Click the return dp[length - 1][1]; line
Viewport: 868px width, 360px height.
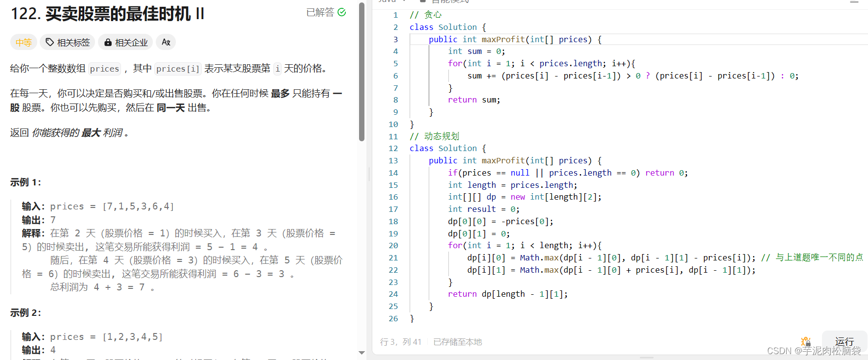click(x=507, y=294)
